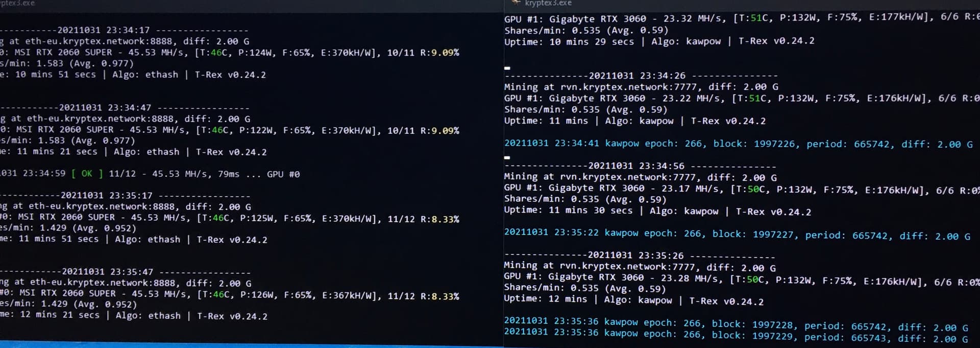
Task: Select the 20211031 23:34:47 timestamp separator line
Action: (125, 108)
